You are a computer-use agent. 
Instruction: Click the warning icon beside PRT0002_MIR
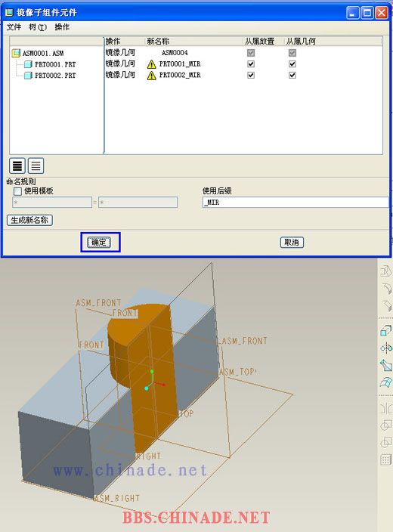pos(151,76)
